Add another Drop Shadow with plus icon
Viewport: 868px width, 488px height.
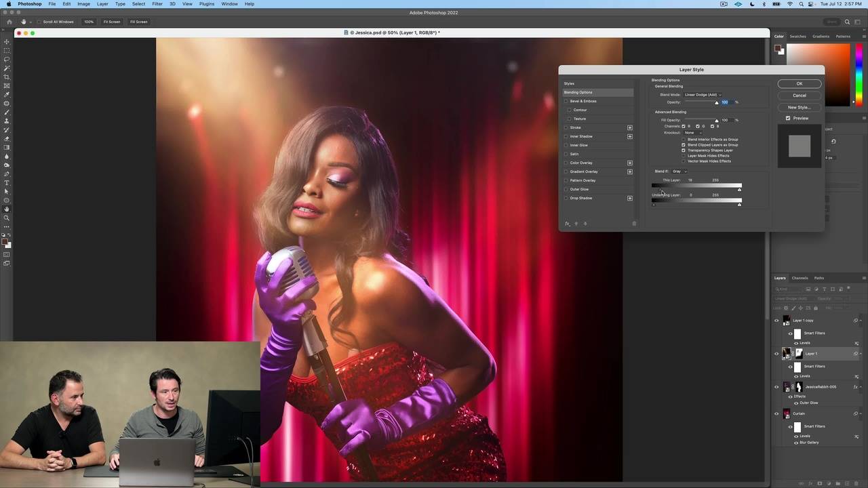[x=630, y=198]
